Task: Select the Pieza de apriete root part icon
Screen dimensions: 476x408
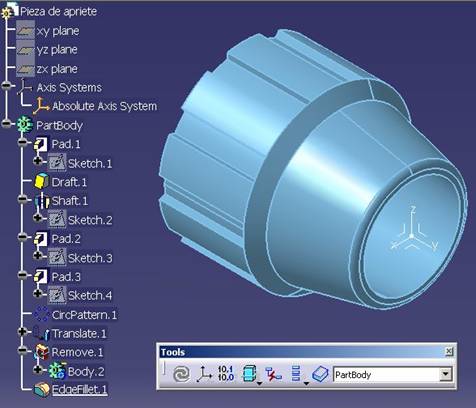Action: [x=9, y=11]
